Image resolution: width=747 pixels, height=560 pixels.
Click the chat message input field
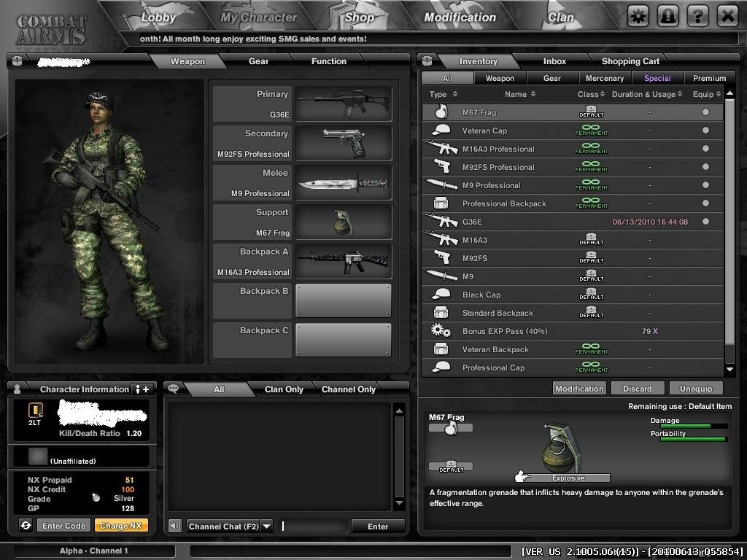[314, 526]
